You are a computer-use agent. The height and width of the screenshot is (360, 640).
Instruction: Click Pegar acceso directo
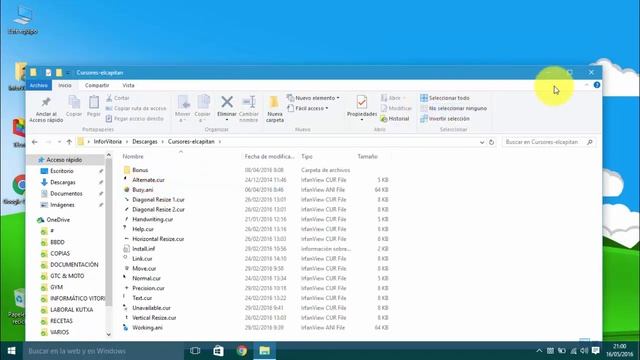coord(135,118)
